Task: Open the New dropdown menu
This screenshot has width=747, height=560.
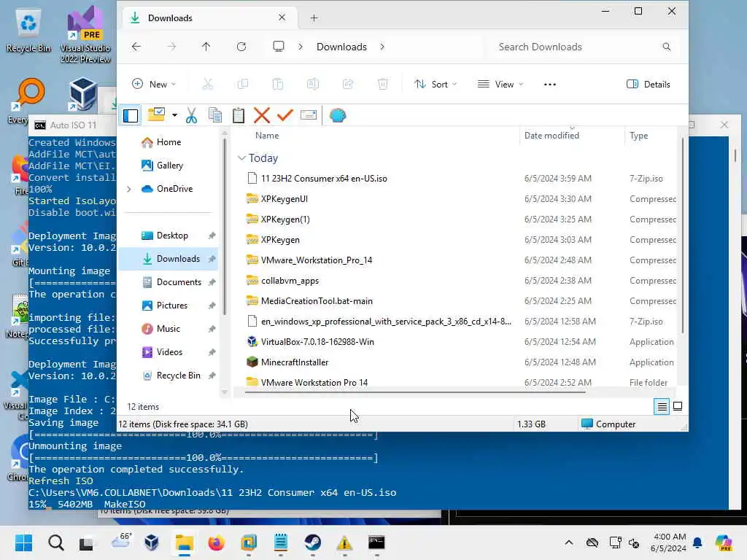Action: (x=154, y=85)
